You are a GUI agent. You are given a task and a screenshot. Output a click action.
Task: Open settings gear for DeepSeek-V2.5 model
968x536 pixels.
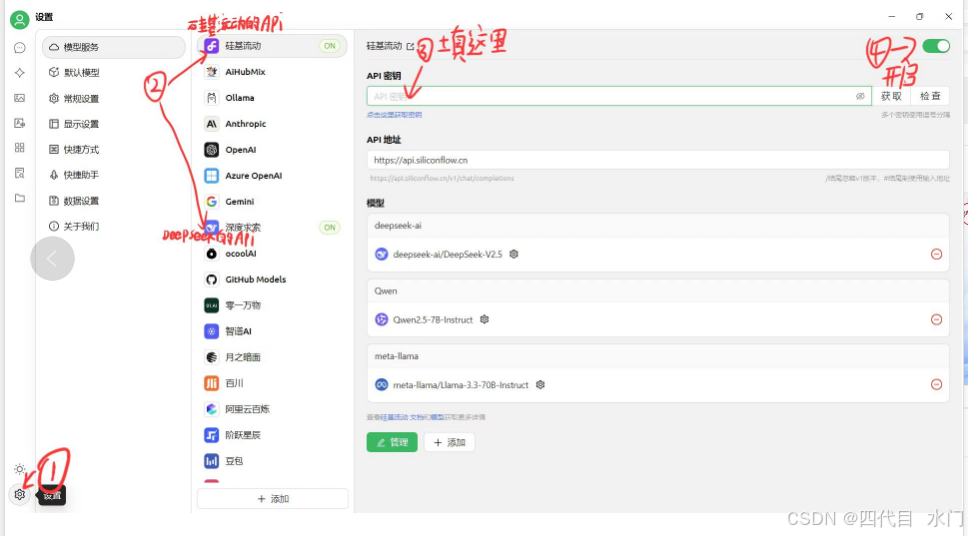point(514,254)
